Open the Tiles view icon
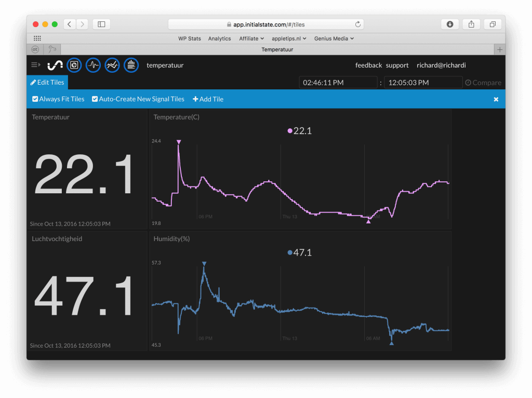This screenshot has height=398, width=532. coord(74,65)
